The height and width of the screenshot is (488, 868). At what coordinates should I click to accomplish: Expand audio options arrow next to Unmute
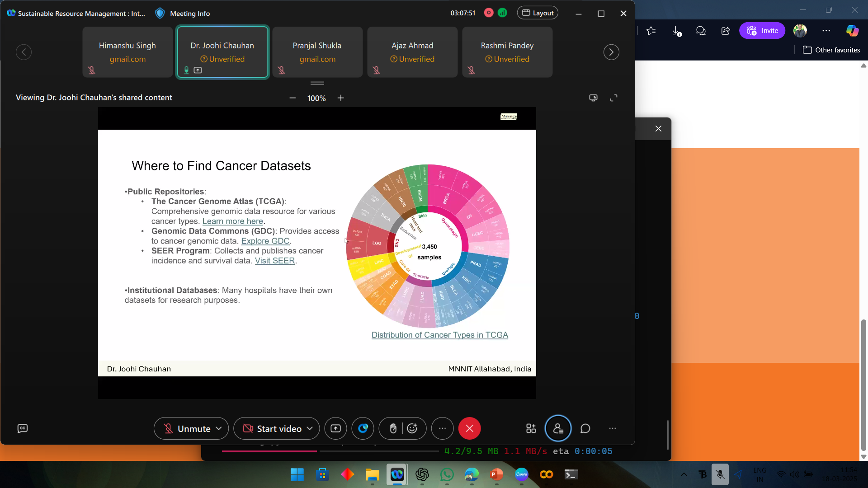(219, 428)
